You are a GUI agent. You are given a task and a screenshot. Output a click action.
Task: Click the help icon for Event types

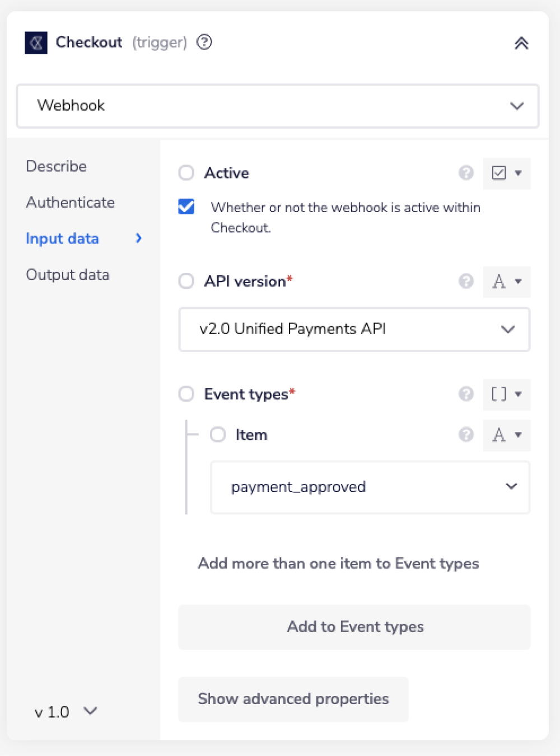[466, 394]
